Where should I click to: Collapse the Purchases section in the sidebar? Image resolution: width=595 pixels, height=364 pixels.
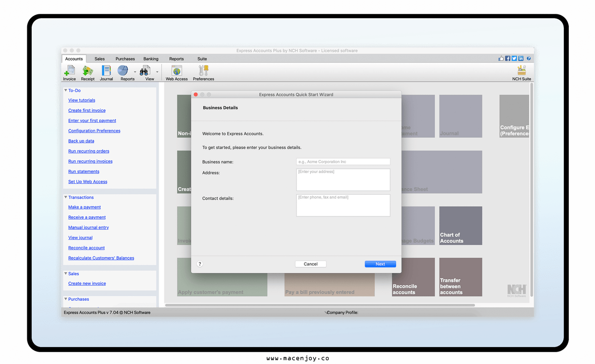point(65,299)
